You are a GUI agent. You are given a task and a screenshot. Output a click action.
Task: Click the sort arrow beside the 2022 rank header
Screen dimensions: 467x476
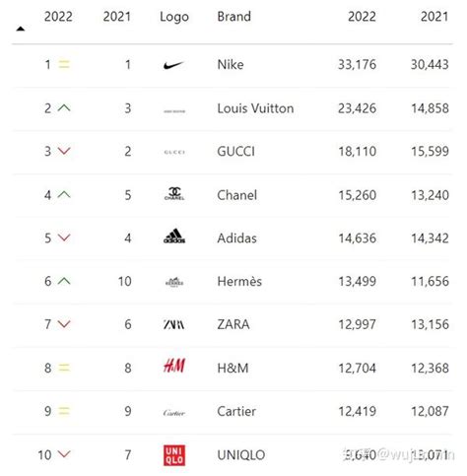tap(21, 29)
